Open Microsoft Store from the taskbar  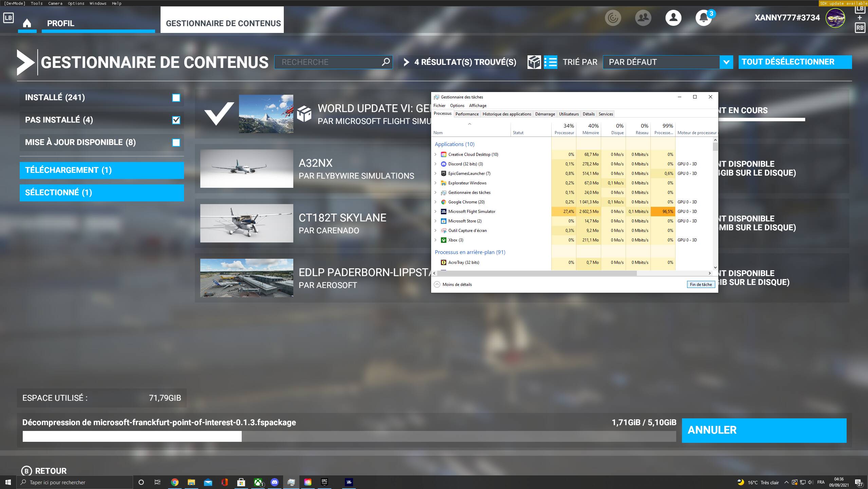pos(241,482)
